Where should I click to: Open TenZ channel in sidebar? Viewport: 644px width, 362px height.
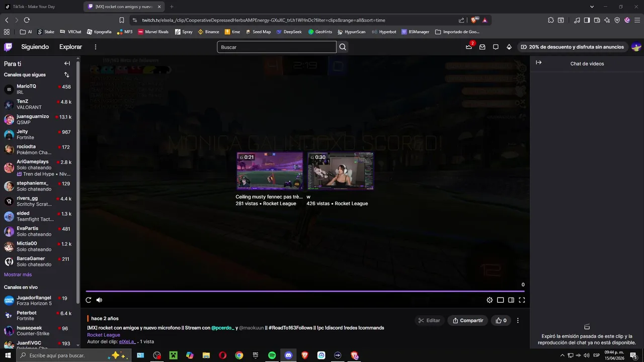coord(38,105)
